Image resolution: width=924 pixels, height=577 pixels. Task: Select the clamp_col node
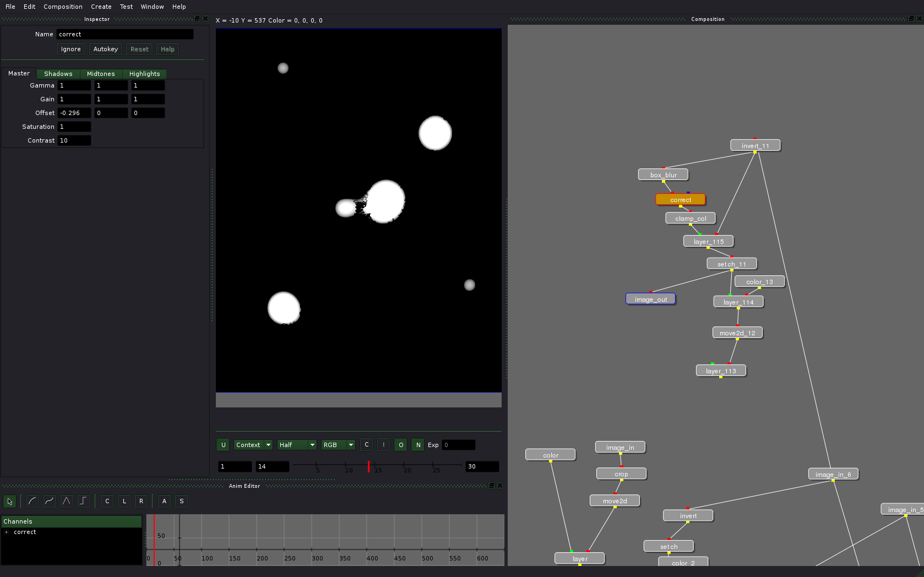coord(691,218)
